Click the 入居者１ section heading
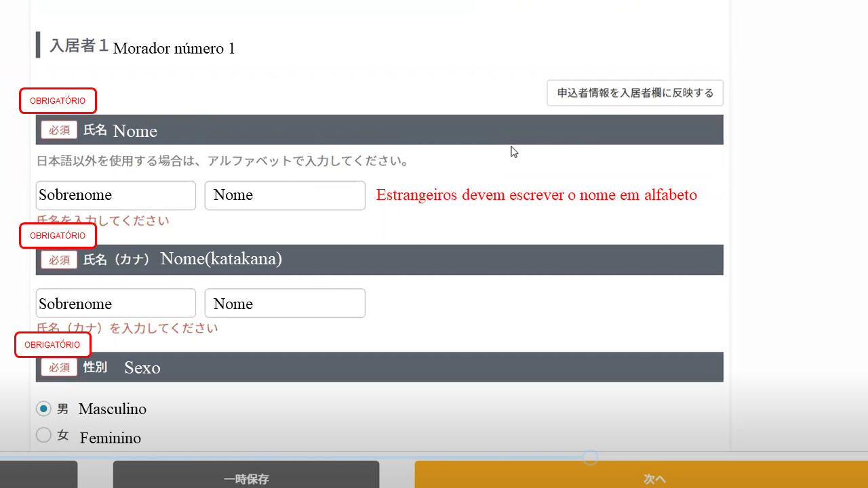The image size is (868, 488). click(79, 46)
